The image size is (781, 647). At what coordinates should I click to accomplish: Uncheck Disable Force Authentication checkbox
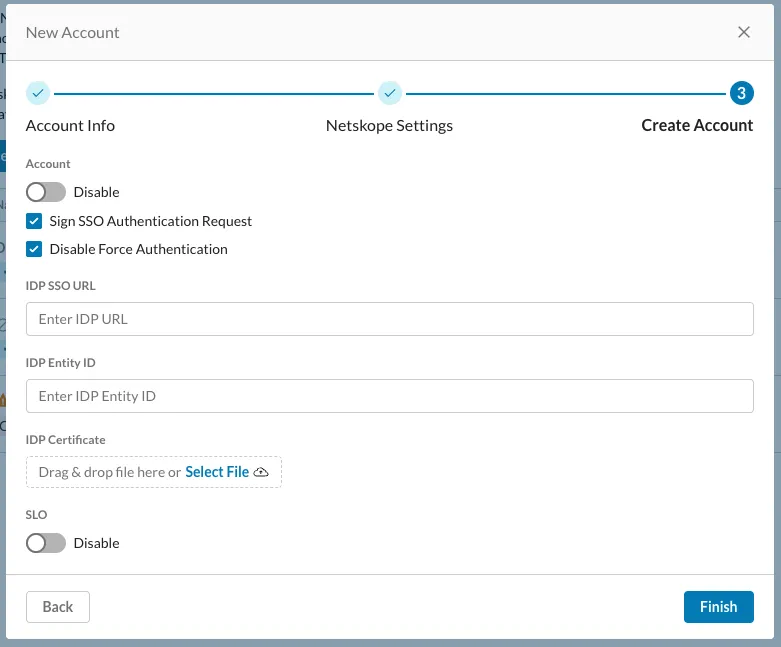35,249
